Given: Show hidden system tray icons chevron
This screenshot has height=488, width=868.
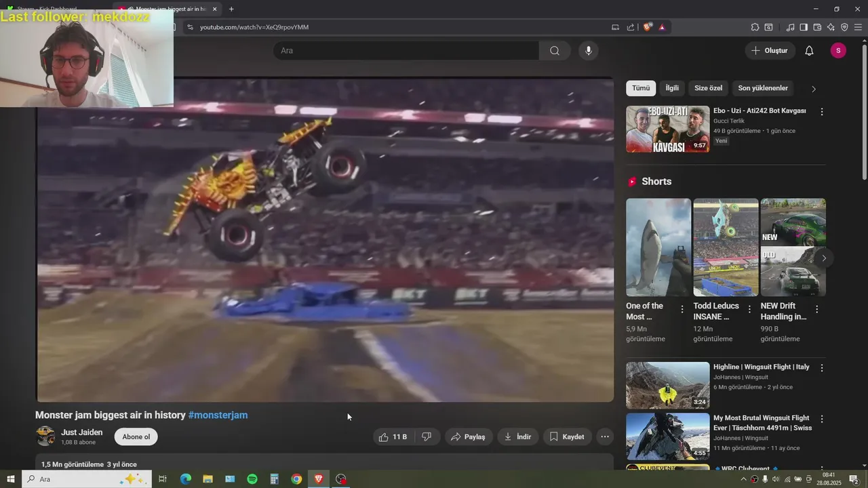Looking at the screenshot, I should tap(743, 479).
